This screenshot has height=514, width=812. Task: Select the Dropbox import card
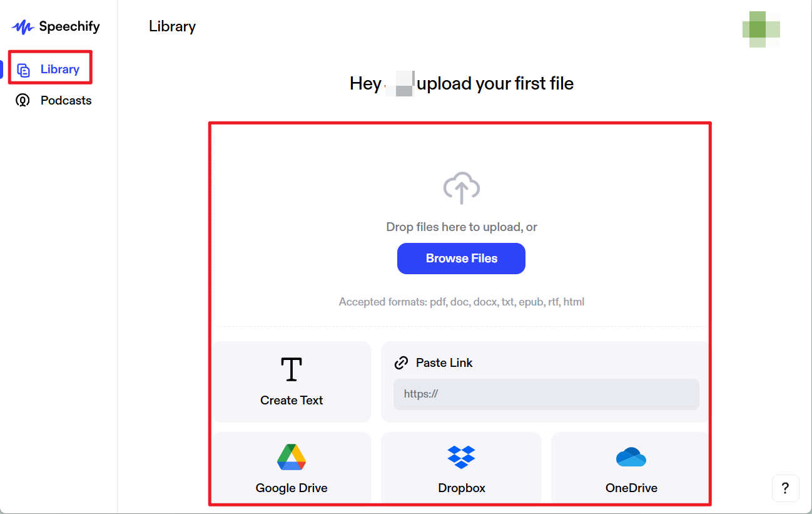462,468
